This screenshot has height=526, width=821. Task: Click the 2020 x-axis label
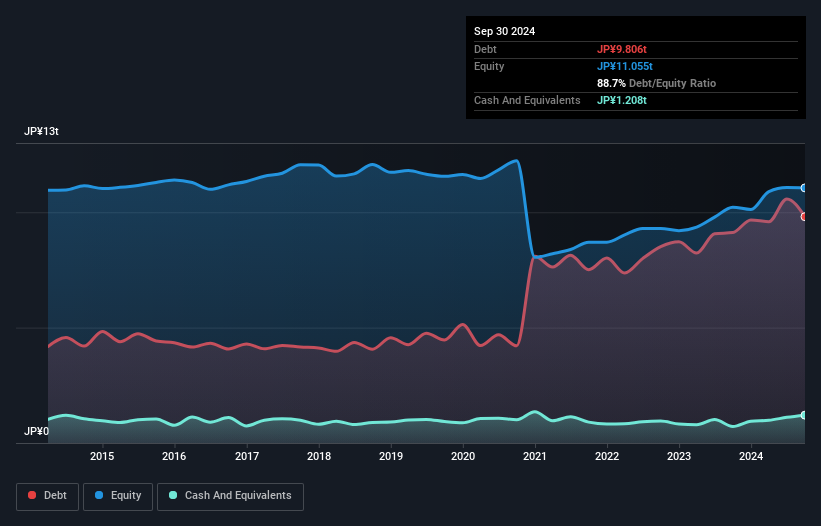[x=463, y=456]
